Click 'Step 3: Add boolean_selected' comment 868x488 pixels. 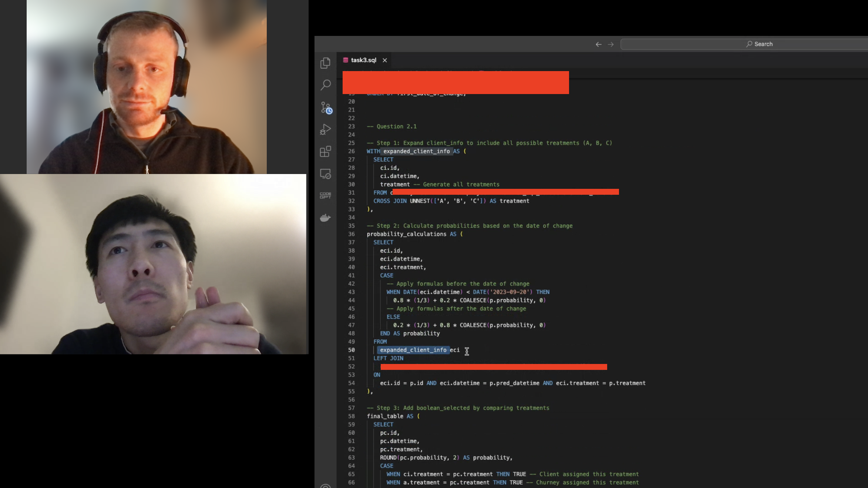point(458,408)
